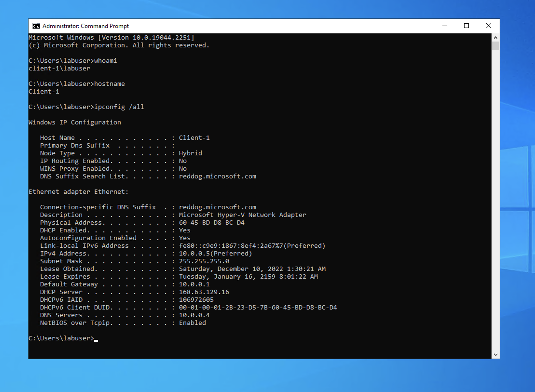
Task: Click the 'ipconfig /all' command line
Action: (x=86, y=107)
